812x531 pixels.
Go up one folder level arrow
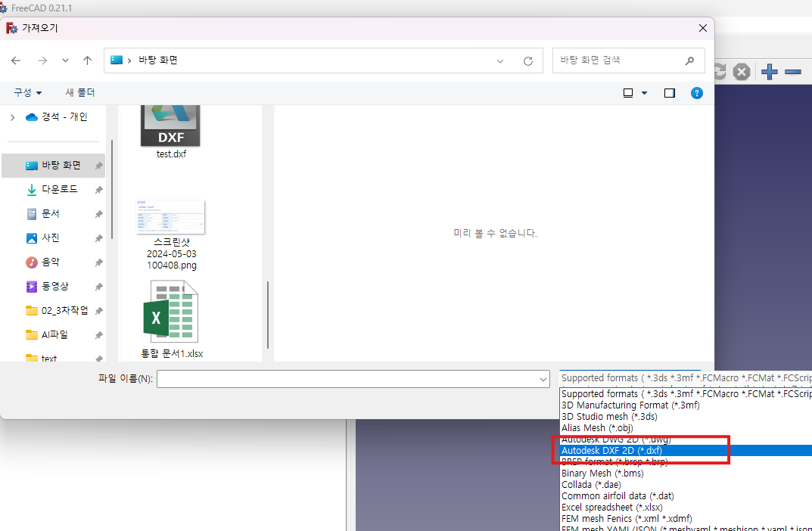pos(88,61)
